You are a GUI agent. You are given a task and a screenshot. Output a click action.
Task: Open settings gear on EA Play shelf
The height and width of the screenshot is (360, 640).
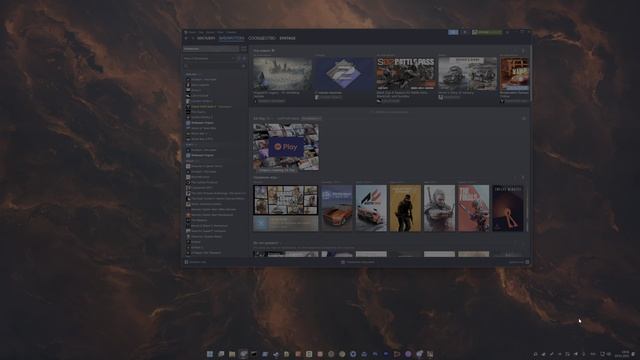[x=524, y=118]
